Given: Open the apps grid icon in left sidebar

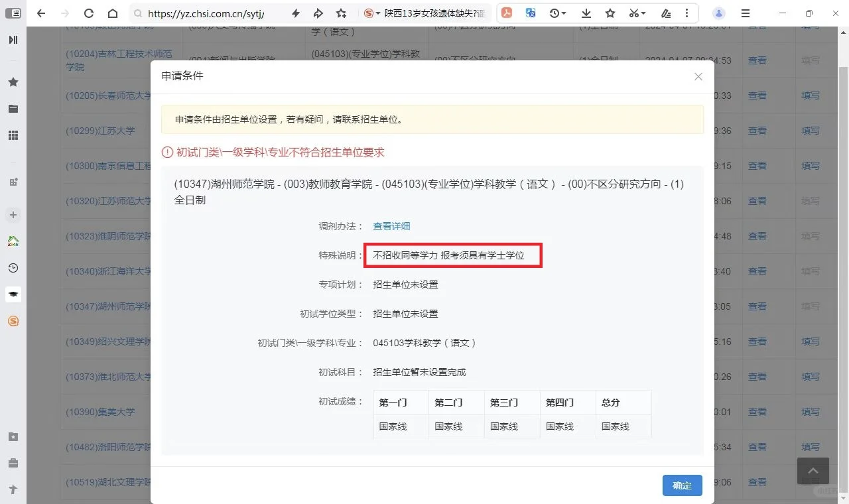Looking at the screenshot, I should coord(13,135).
